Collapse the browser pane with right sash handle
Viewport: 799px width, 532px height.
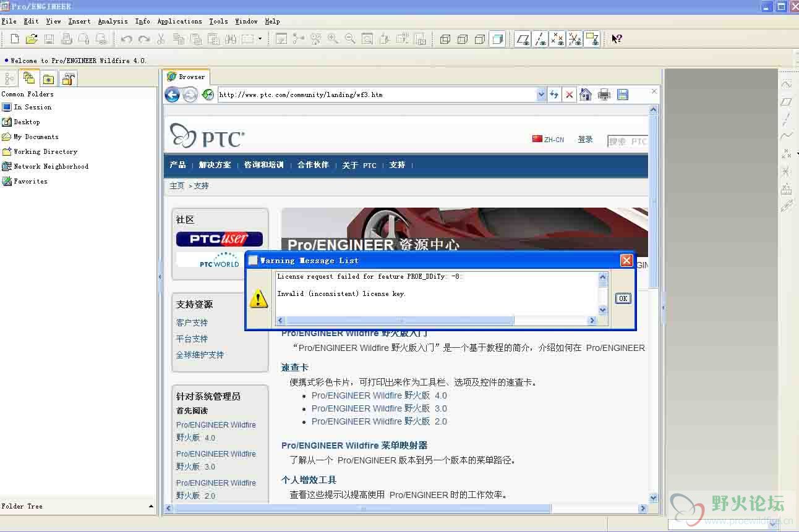(x=662, y=307)
